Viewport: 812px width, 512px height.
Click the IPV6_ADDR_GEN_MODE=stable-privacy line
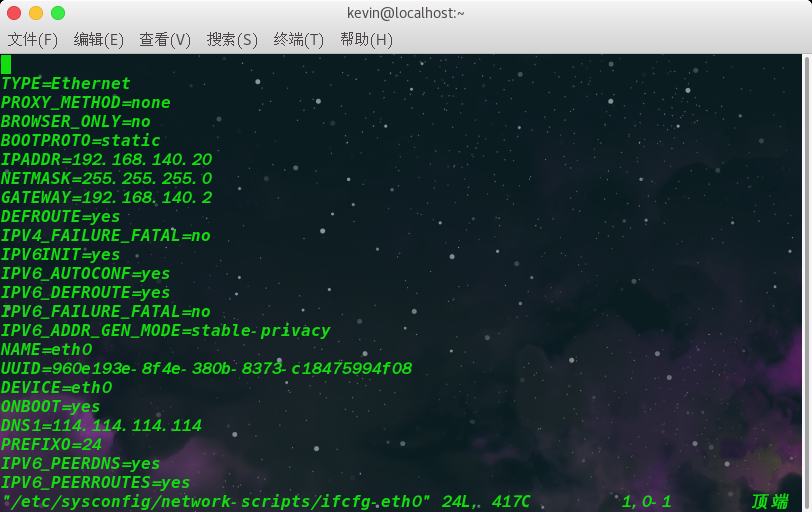pos(166,330)
